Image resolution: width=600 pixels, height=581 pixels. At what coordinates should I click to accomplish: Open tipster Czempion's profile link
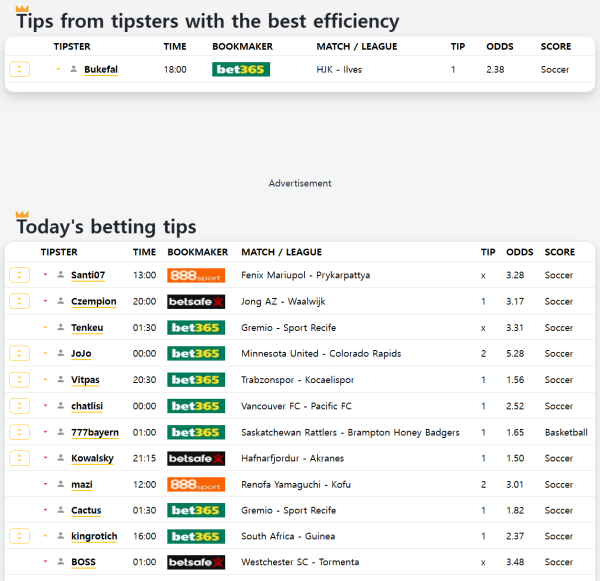pyautogui.click(x=93, y=301)
